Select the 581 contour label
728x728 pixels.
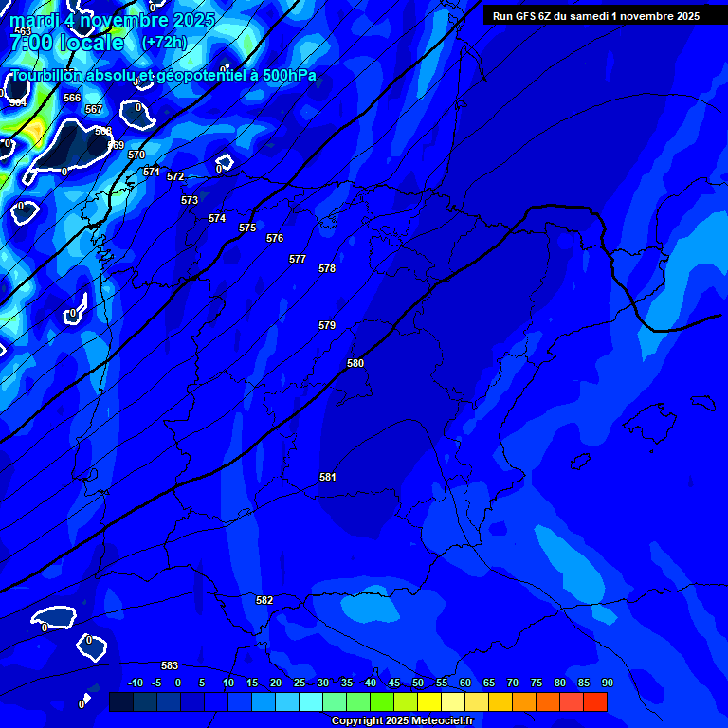click(x=327, y=477)
